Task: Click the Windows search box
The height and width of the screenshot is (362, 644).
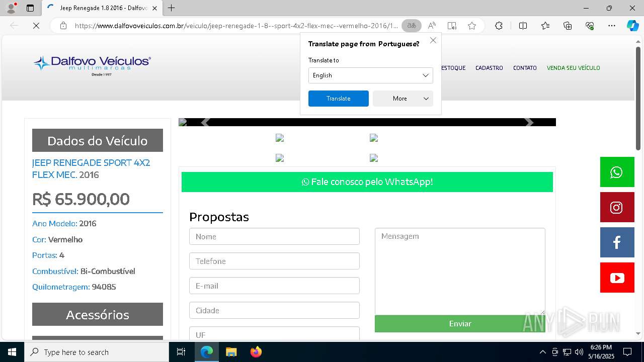Action: [97, 352]
